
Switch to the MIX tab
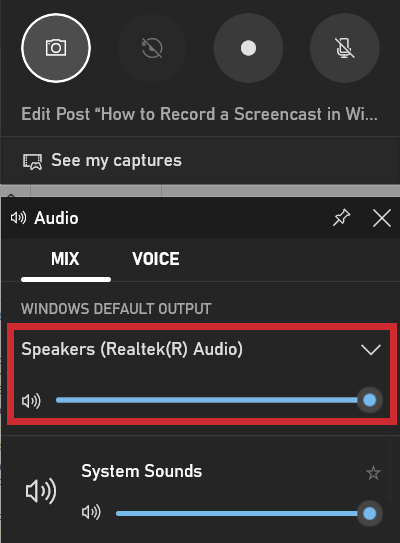click(x=65, y=259)
